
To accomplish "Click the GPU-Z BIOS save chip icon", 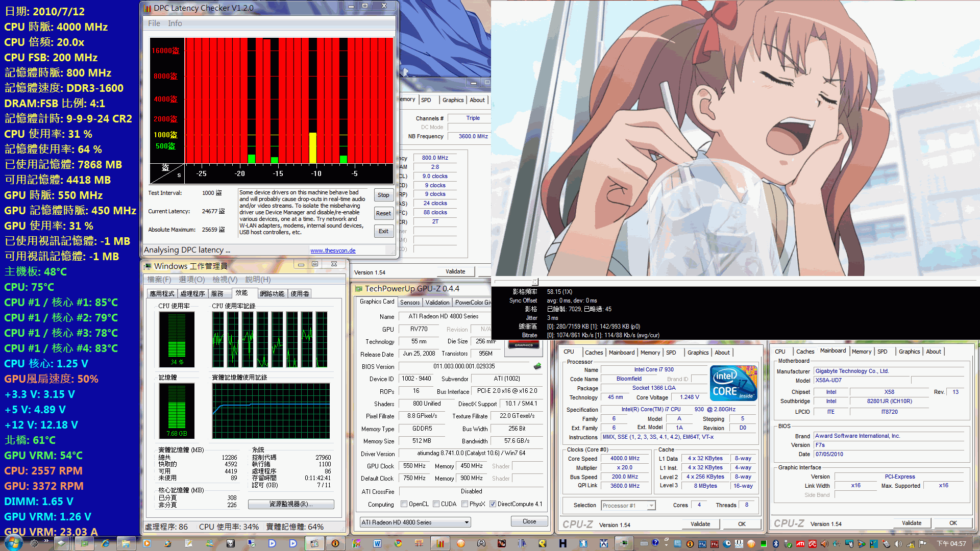I will 537,366.
